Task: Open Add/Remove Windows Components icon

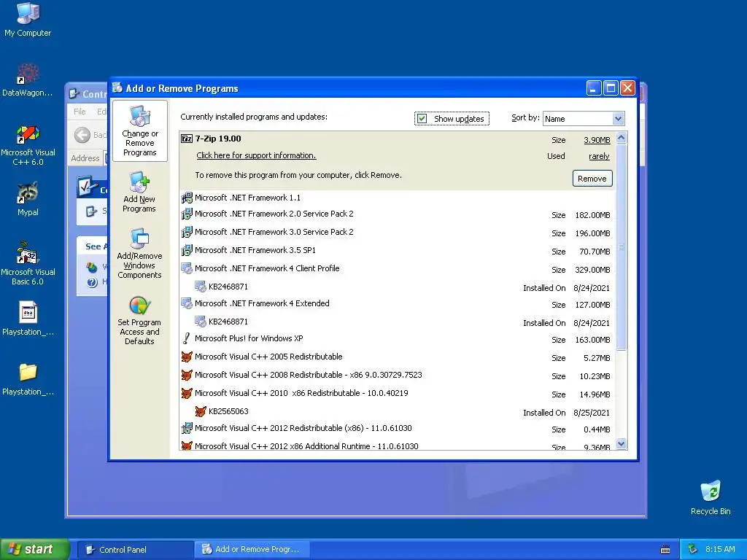Action: coord(139,239)
